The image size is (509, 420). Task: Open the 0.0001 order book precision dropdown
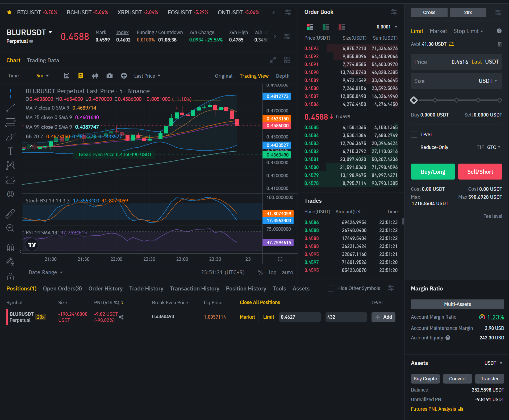(x=387, y=27)
